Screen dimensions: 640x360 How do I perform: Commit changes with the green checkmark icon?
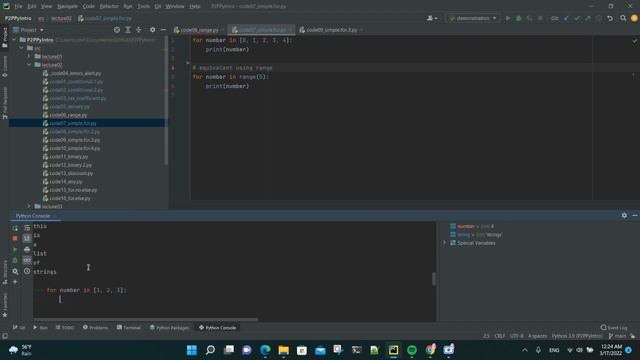click(577, 18)
